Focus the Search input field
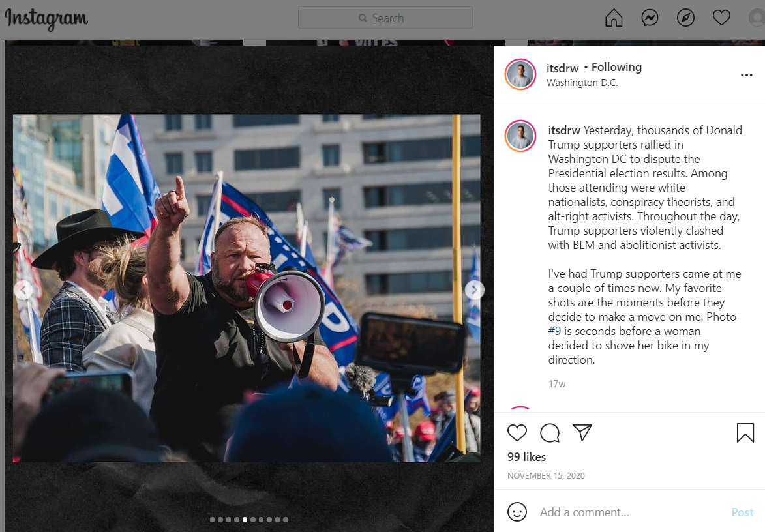This screenshot has height=532, width=765. [385, 18]
